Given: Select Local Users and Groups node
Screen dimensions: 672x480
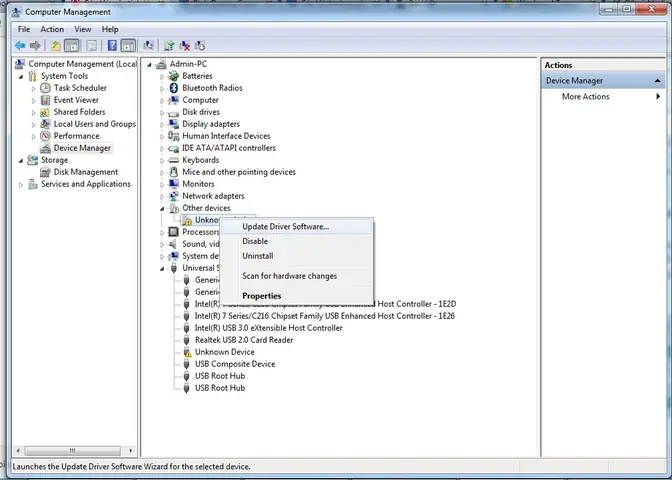Looking at the screenshot, I should pos(94,124).
